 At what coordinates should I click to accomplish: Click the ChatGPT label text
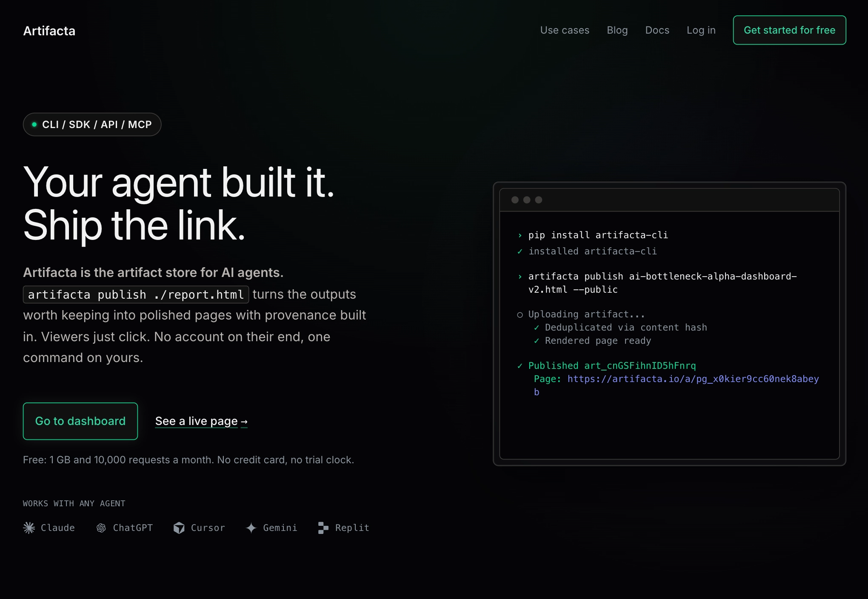133,528
